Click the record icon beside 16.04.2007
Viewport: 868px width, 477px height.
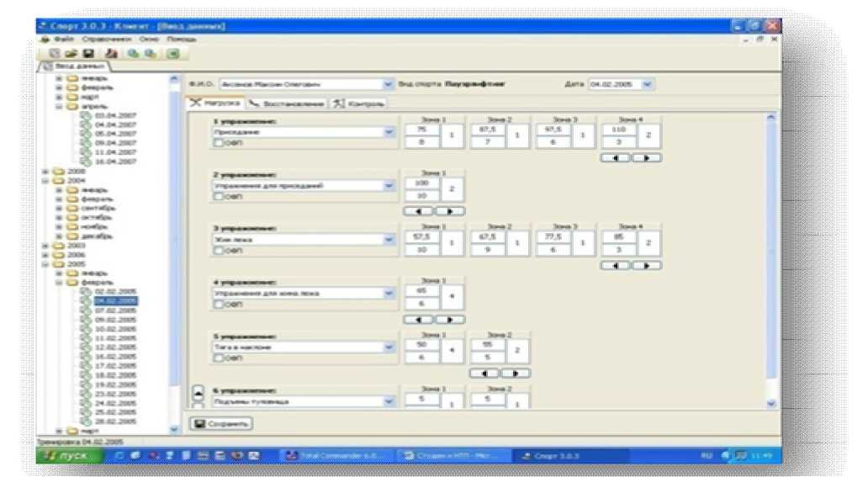coord(85,162)
